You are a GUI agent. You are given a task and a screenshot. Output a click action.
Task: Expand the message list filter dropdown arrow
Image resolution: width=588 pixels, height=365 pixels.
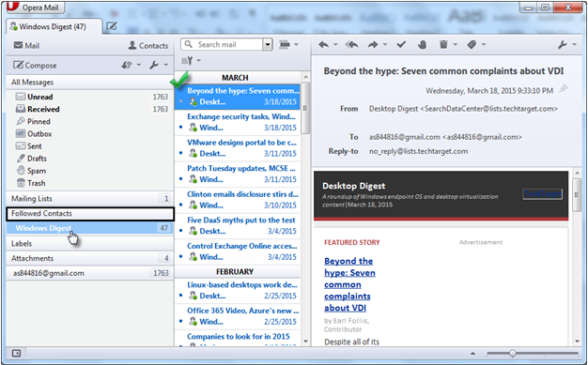(x=199, y=60)
